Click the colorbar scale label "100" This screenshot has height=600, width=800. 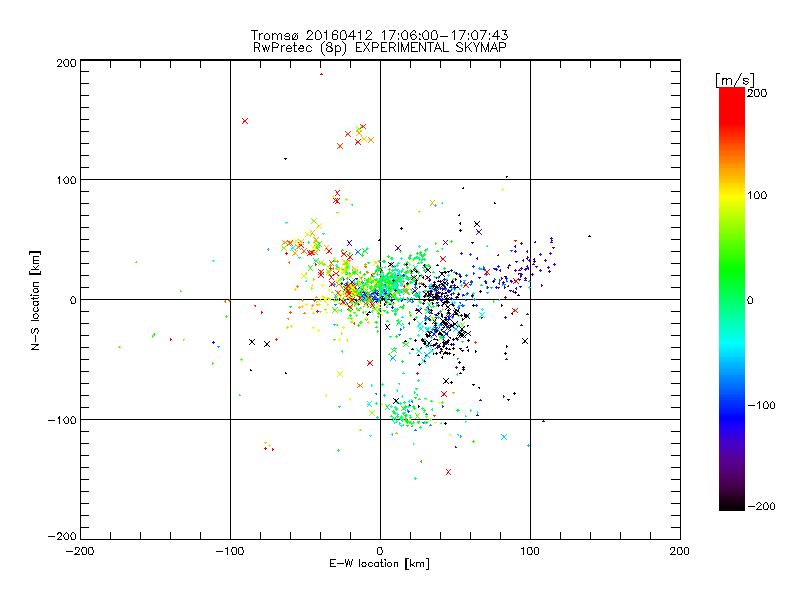[x=757, y=195]
